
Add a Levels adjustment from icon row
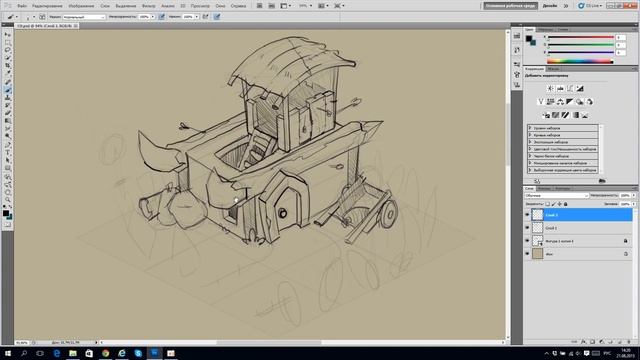(x=560, y=89)
